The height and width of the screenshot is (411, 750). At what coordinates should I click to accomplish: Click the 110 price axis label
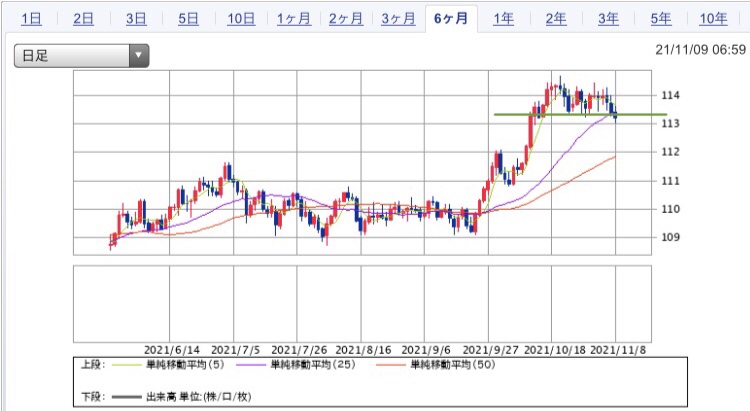click(670, 209)
